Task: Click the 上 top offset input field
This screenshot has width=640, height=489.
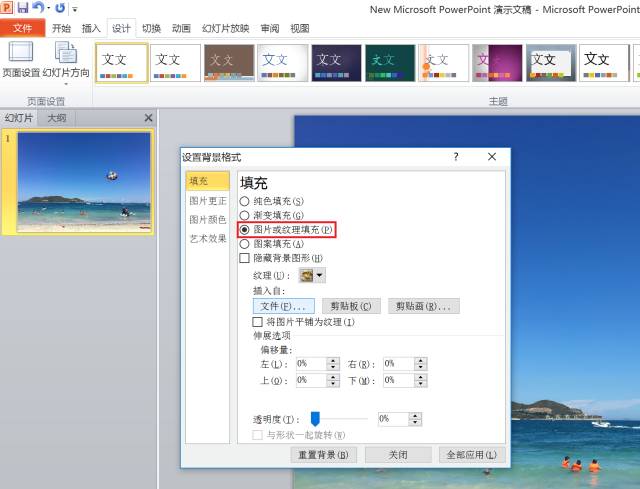Action: (311, 380)
